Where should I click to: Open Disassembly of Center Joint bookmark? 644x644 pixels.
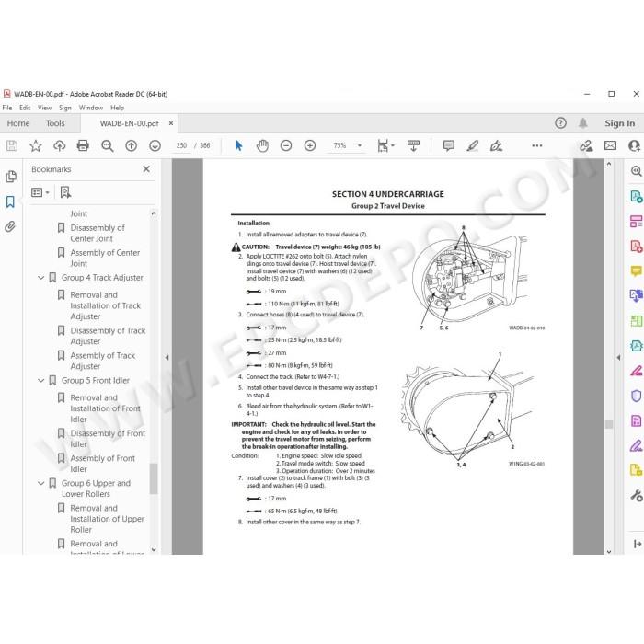98,233
